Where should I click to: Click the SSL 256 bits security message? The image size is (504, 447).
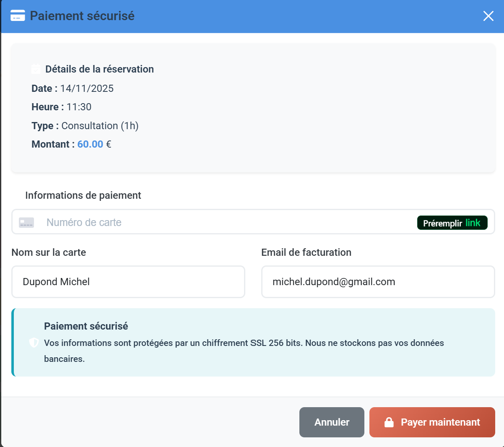[243, 343]
